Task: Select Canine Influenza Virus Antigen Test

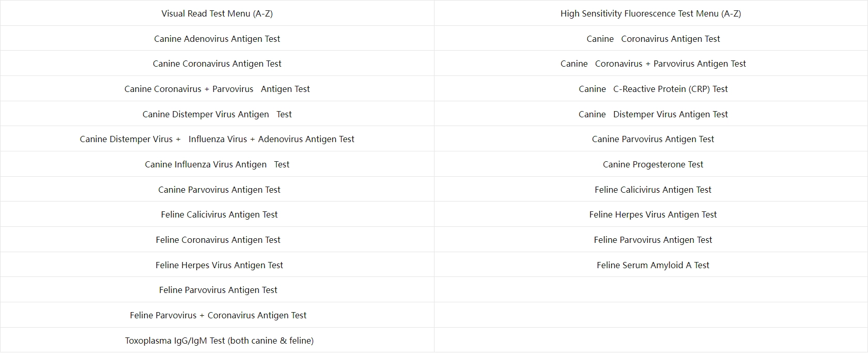Action: point(217,164)
